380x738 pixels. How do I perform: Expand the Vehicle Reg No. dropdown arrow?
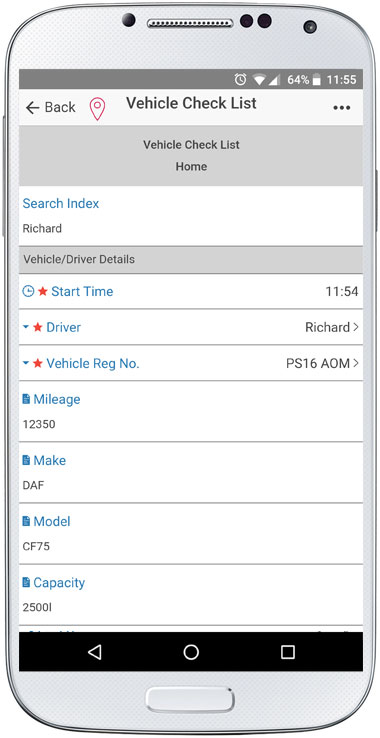pos(26,363)
